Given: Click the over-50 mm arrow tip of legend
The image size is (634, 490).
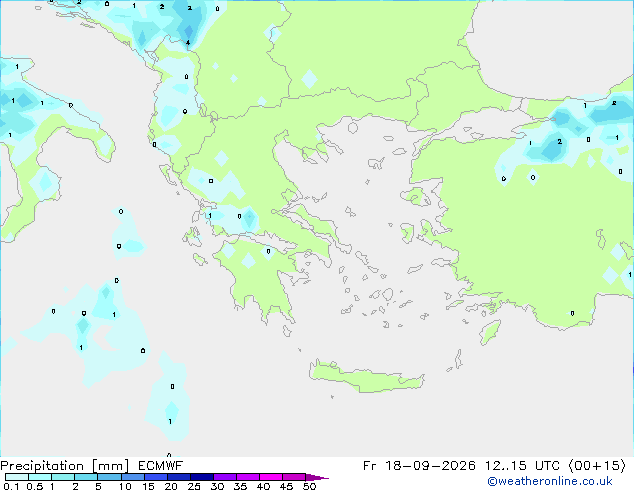Looking at the screenshot, I should [x=317, y=477].
